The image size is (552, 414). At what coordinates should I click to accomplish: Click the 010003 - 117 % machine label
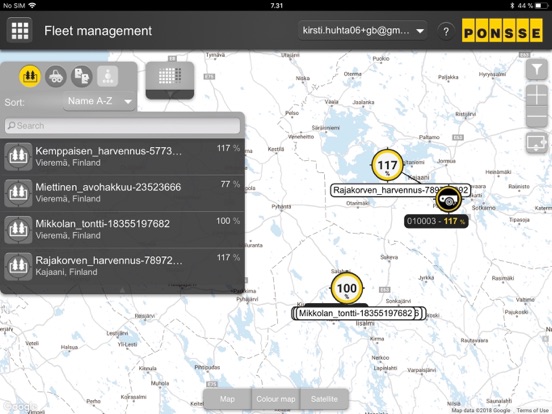pos(436,221)
